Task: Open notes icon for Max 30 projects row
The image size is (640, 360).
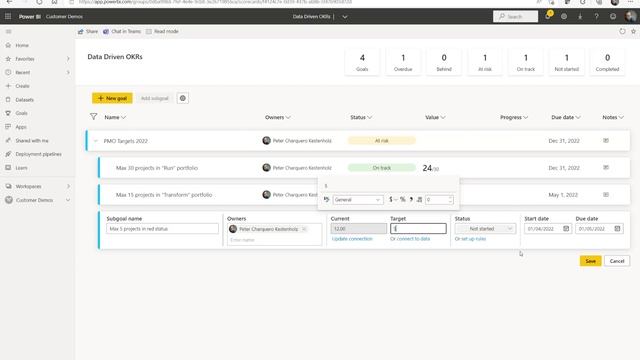Action: (x=606, y=167)
